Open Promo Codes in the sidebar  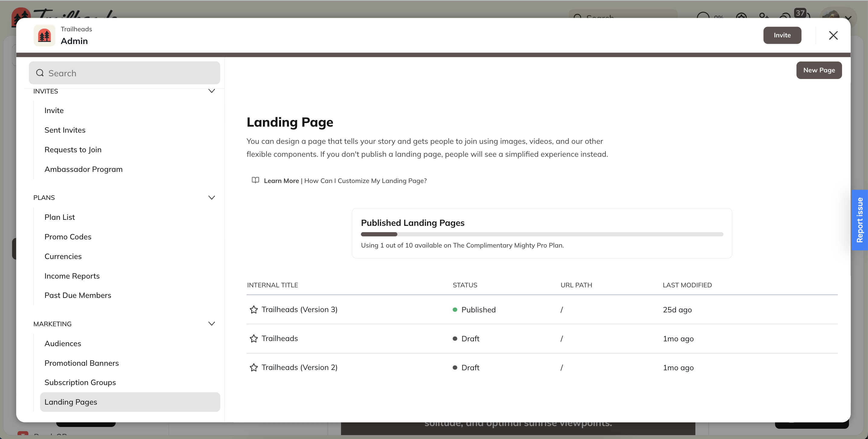coord(68,237)
